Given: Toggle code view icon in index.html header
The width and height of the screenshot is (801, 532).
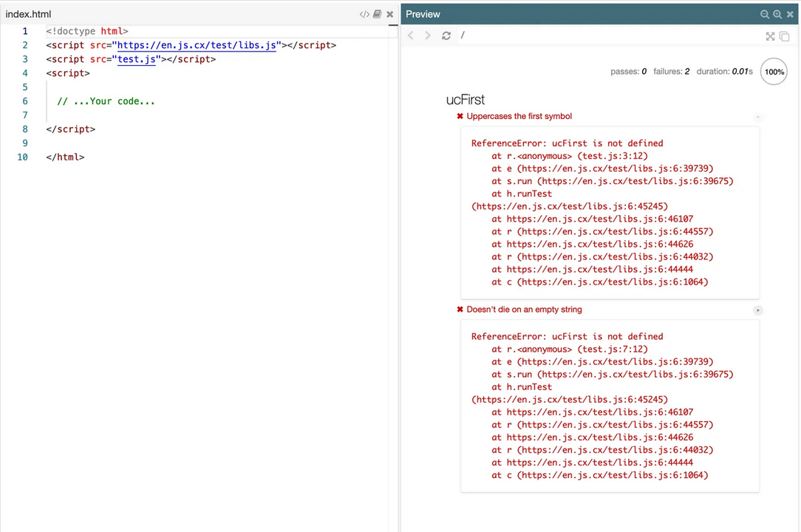Looking at the screenshot, I should 364,14.
